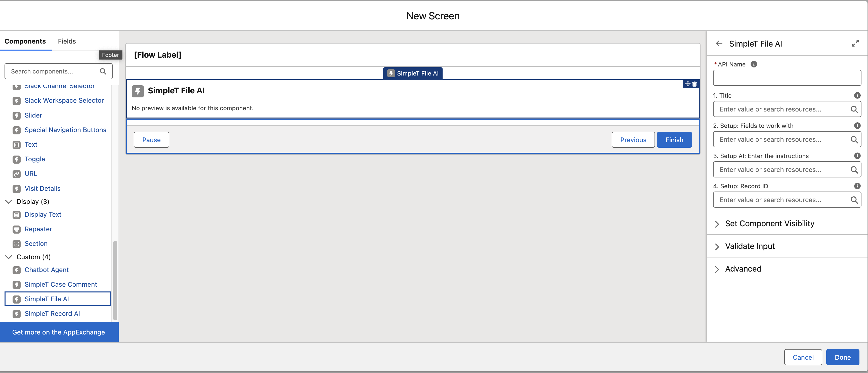Click the Previous button

(633, 140)
